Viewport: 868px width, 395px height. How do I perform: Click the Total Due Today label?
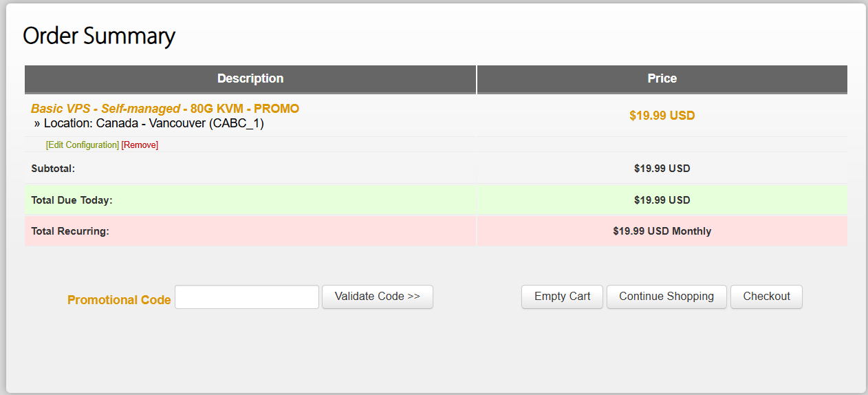72,200
